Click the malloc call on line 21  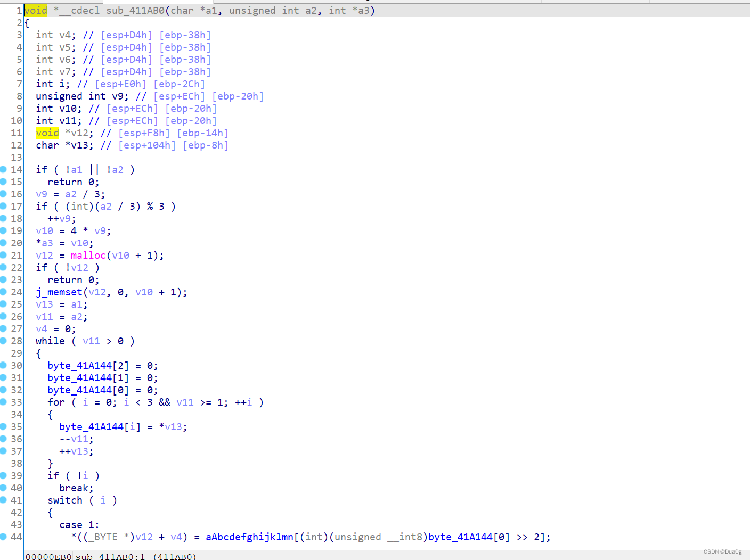tap(88, 255)
